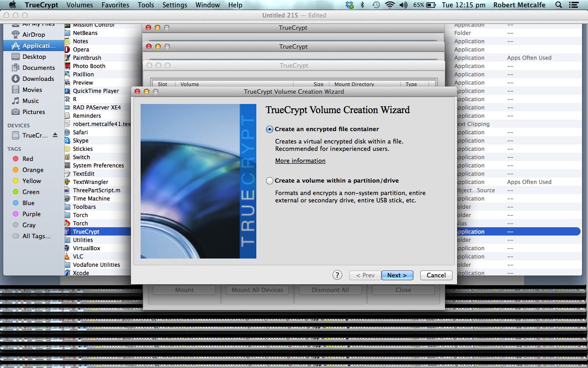Click Mount All Devices in TrueCrypt window
This screenshot has width=588, height=368.
click(257, 290)
